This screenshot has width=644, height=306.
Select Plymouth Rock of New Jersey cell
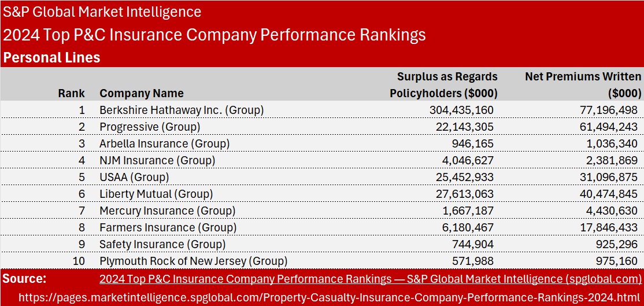coord(193,261)
